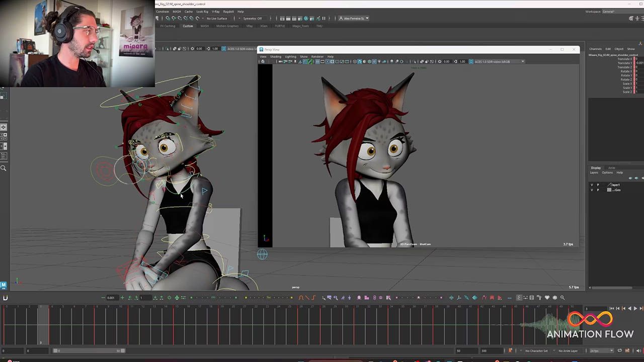Toggle playback P column for layer1
644x362 pixels.
pyautogui.click(x=598, y=185)
